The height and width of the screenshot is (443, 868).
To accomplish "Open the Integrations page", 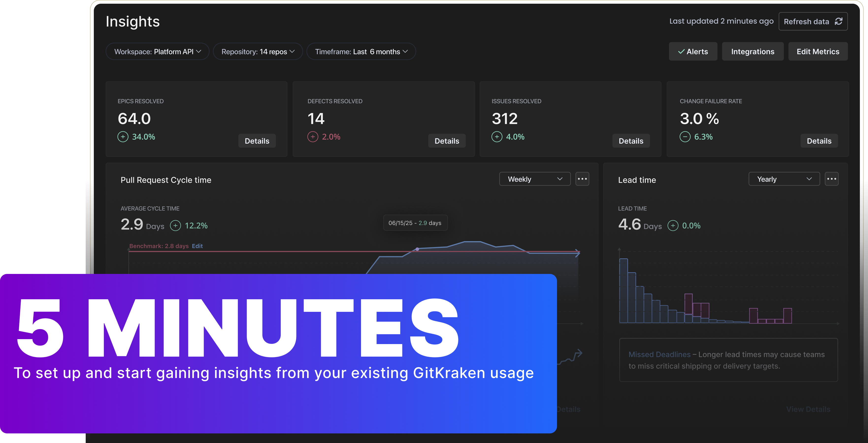I will (x=753, y=51).
